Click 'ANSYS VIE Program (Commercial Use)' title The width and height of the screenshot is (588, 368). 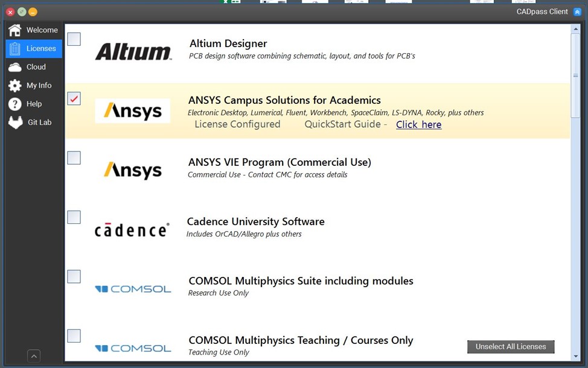point(280,162)
